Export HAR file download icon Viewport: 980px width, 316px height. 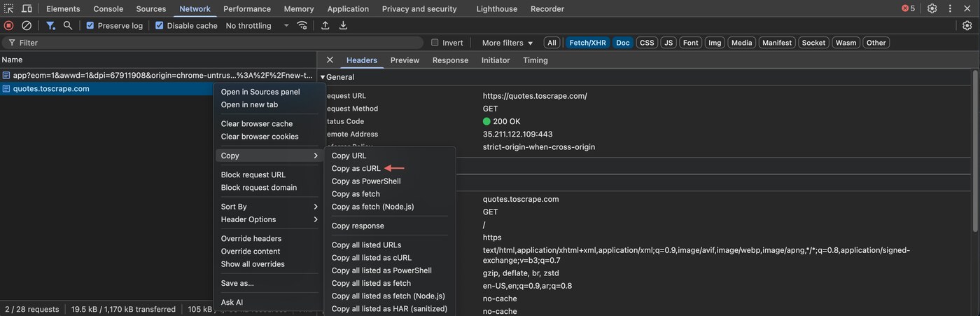343,25
